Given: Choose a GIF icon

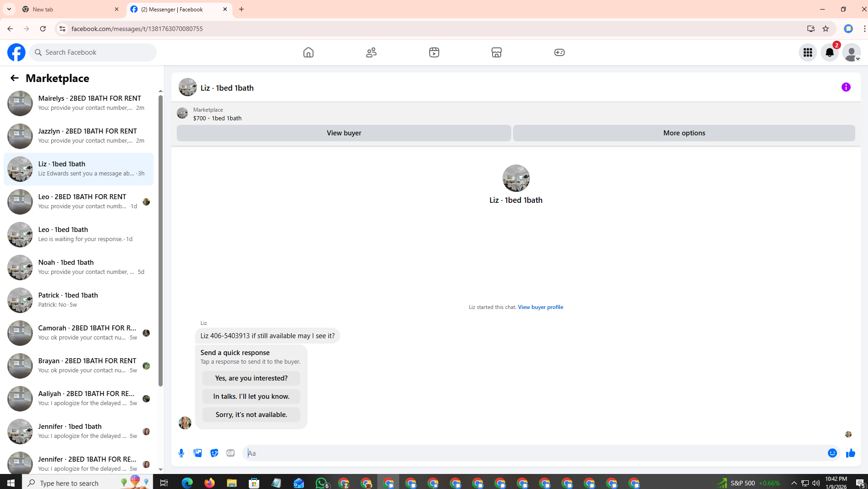Looking at the screenshot, I should 231,453.
